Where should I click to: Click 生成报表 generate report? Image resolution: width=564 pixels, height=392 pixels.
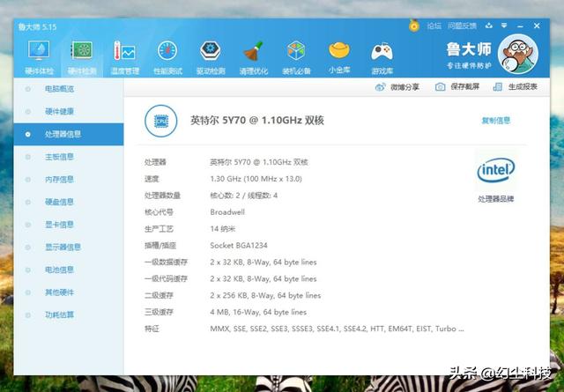click(515, 87)
